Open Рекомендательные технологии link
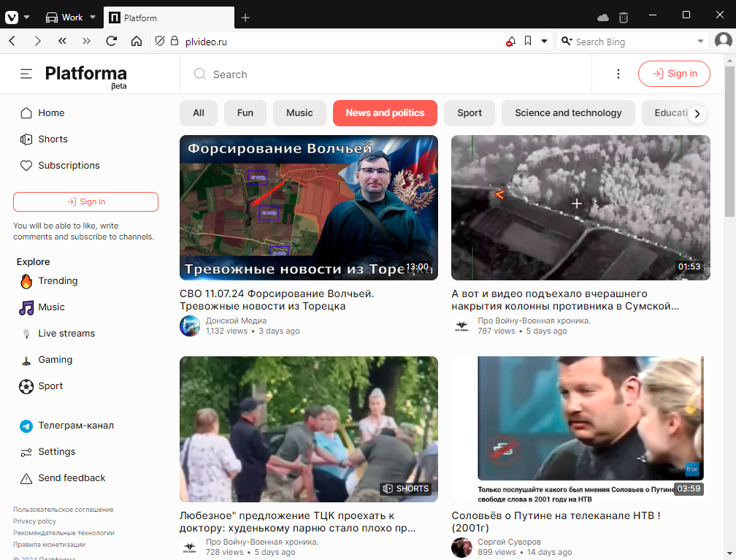The height and width of the screenshot is (560, 736). [64, 533]
